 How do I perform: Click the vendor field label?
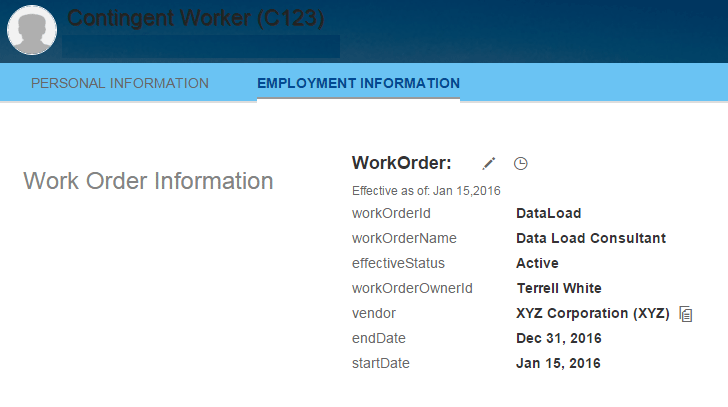click(375, 313)
